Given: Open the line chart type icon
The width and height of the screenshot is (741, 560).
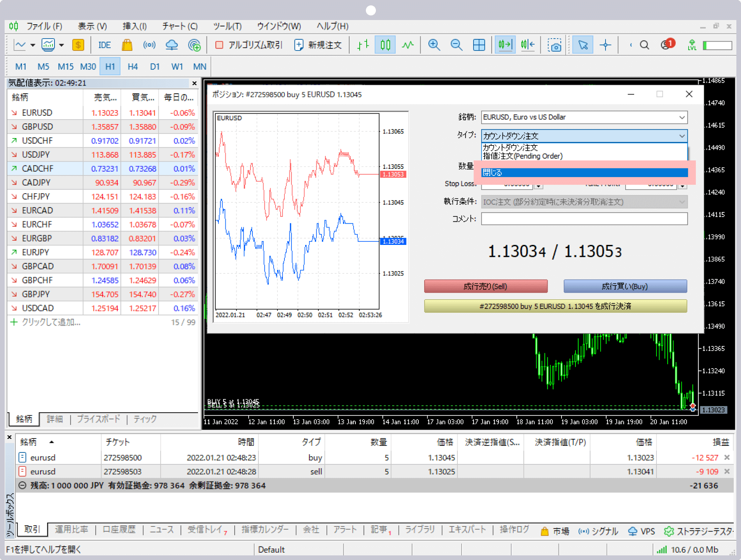Looking at the screenshot, I should pos(20,45).
